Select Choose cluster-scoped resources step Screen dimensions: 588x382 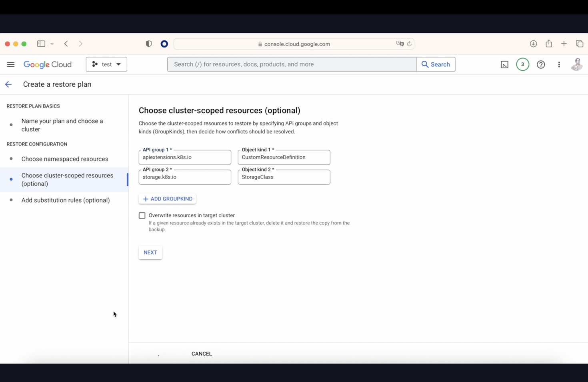click(x=64, y=179)
